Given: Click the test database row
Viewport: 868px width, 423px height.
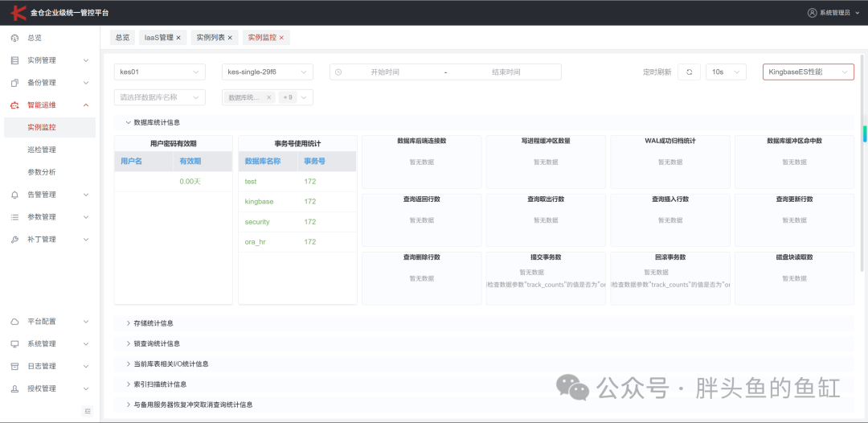Looking at the screenshot, I should click(x=297, y=182).
